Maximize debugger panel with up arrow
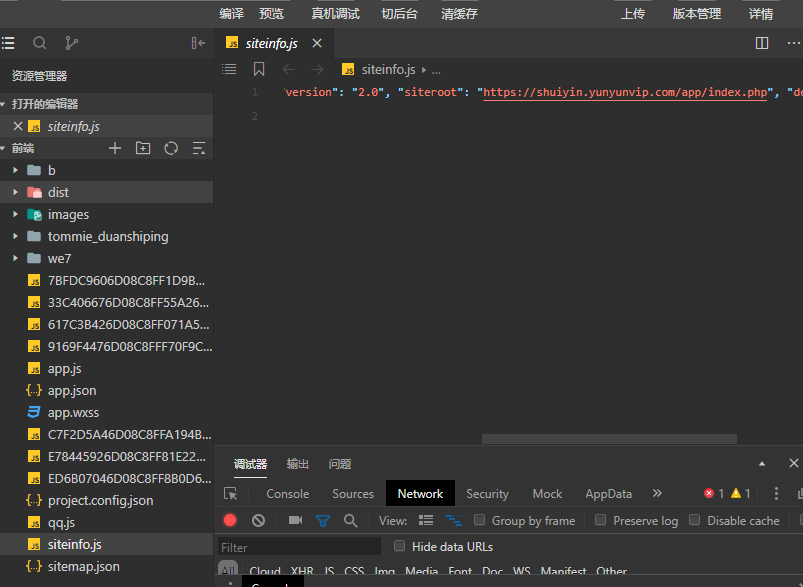 tap(762, 464)
